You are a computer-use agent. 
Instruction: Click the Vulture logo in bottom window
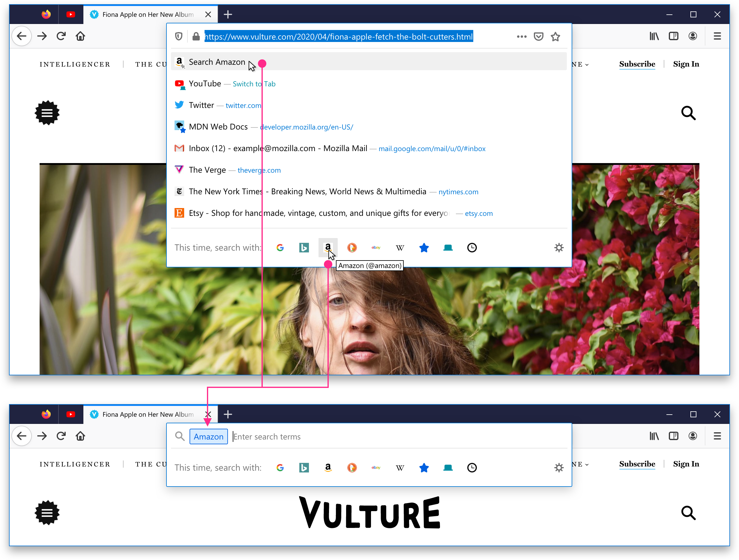369,513
